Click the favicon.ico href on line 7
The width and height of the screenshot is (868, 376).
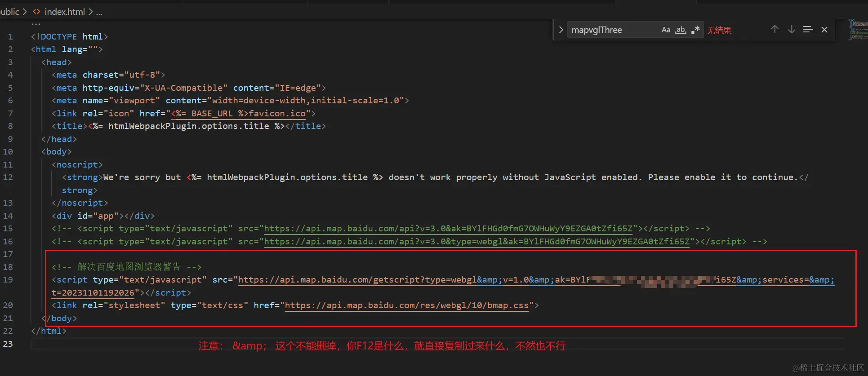coord(238,114)
